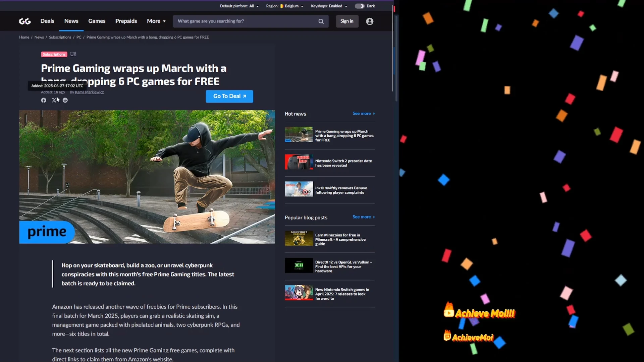This screenshot has width=644, height=362.
Task: Click the Prime Gaming hot news headline
Action: tap(344, 136)
